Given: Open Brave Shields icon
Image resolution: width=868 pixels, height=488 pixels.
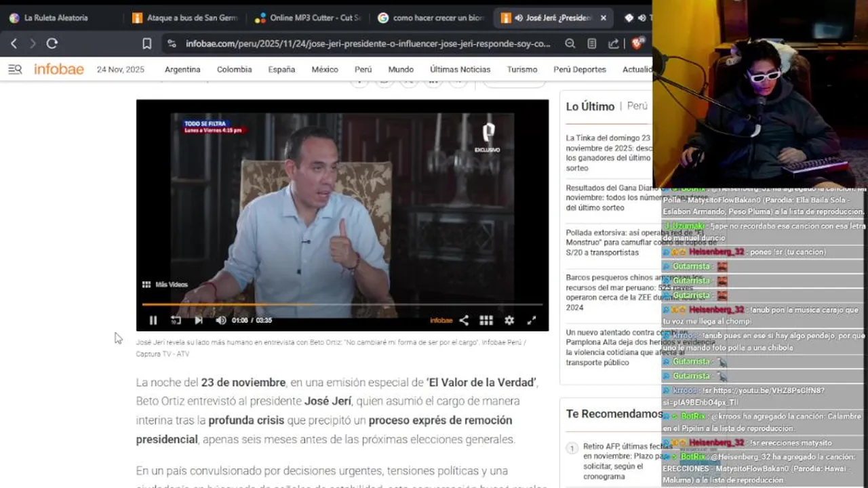Looking at the screenshot, I should click(x=637, y=43).
